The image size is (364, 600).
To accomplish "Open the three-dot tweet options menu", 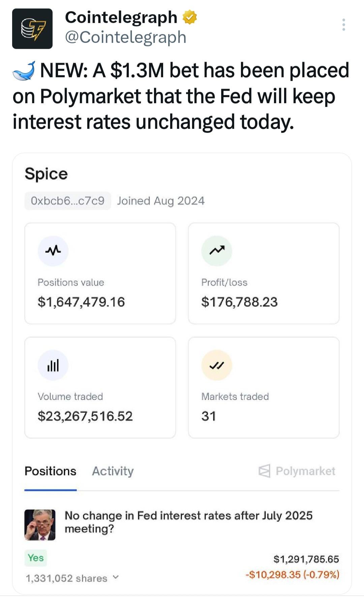I will 343,25.
